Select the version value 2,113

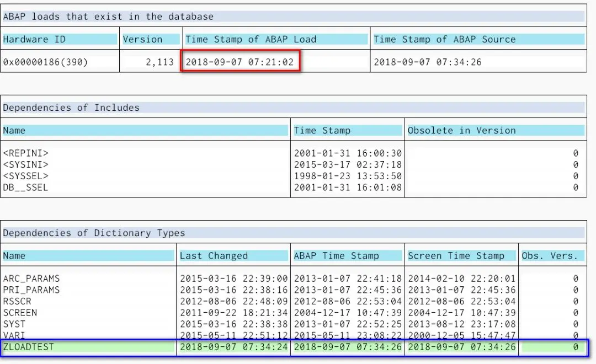[x=159, y=62]
